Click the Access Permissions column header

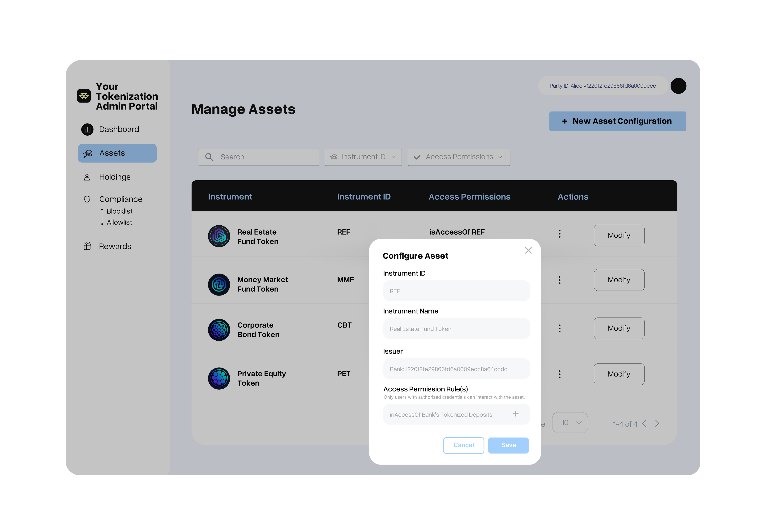tap(469, 197)
